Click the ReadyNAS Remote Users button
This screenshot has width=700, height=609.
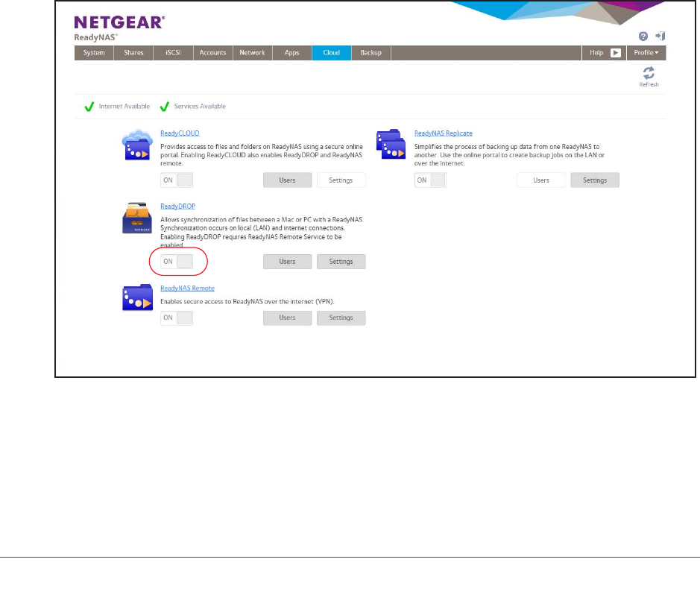[x=288, y=318]
